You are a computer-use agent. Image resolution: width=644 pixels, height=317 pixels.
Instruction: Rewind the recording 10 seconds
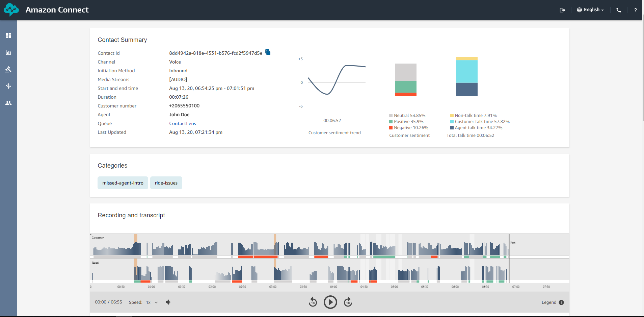pos(313,302)
